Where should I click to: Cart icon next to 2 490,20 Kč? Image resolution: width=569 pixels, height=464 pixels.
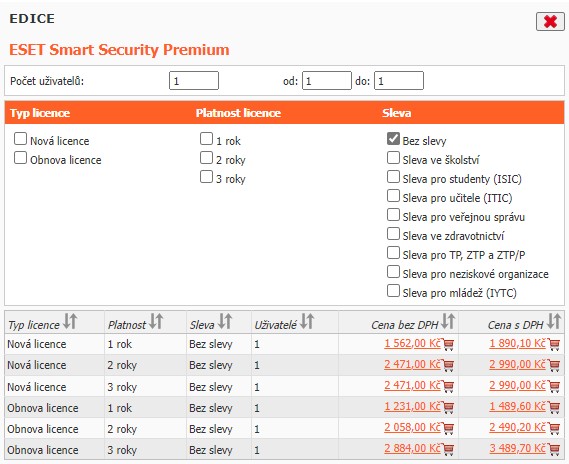pos(554,428)
